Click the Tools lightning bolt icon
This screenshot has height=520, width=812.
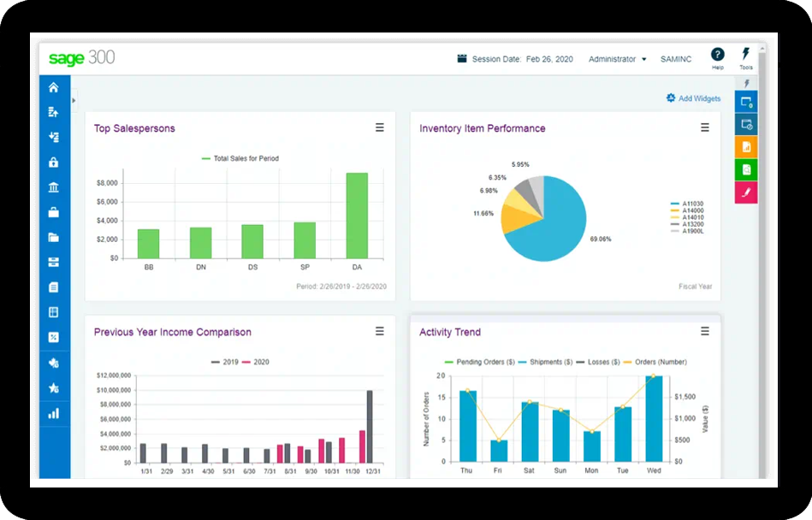(746, 55)
